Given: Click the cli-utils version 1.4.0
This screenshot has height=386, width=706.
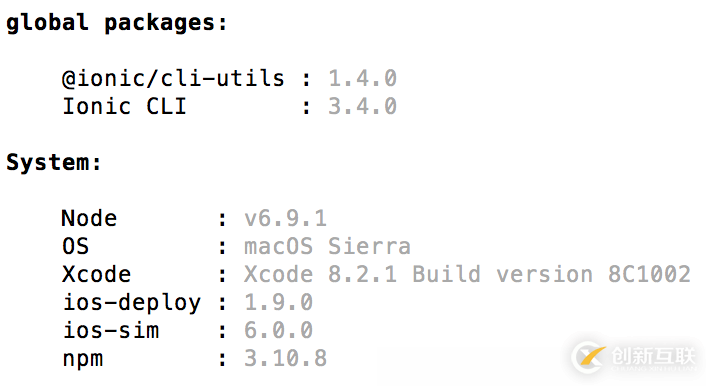Looking at the screenshot, I should point(362,78).
